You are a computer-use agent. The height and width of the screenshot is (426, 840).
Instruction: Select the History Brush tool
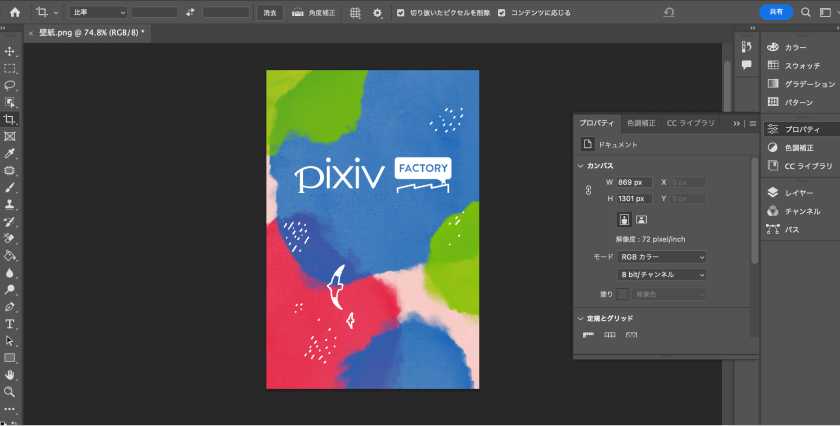[x=10, y=222]
